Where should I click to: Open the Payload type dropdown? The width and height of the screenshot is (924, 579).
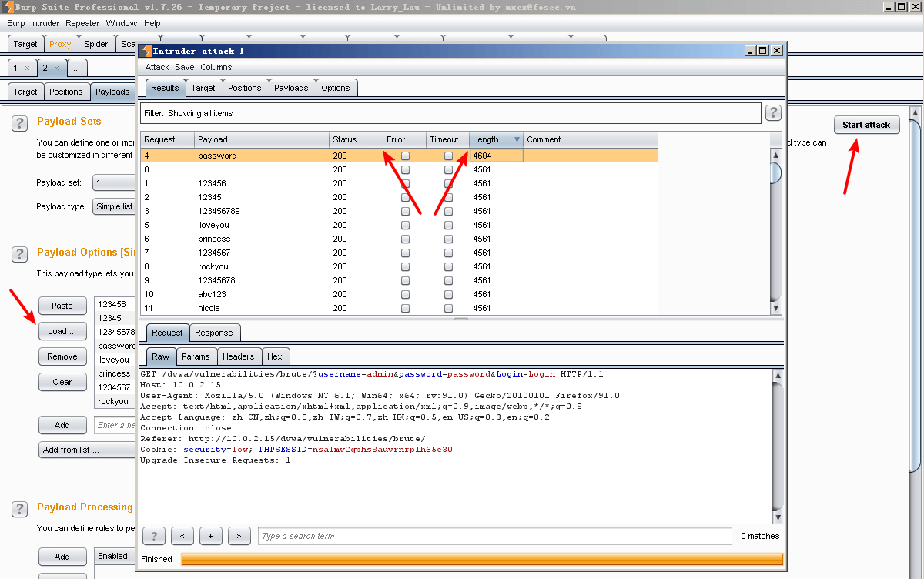tap(114, 206)
